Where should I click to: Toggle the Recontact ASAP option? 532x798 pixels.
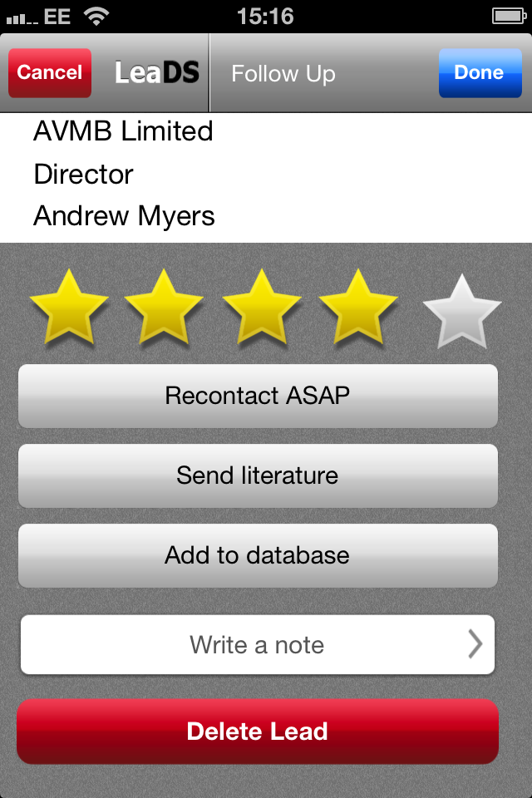(259, 396)
